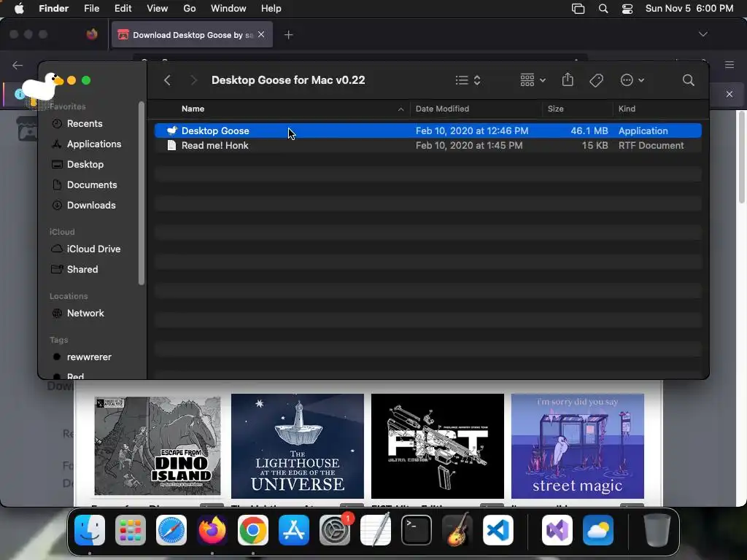Open Finder from the Dock

(x=90, y=530)
